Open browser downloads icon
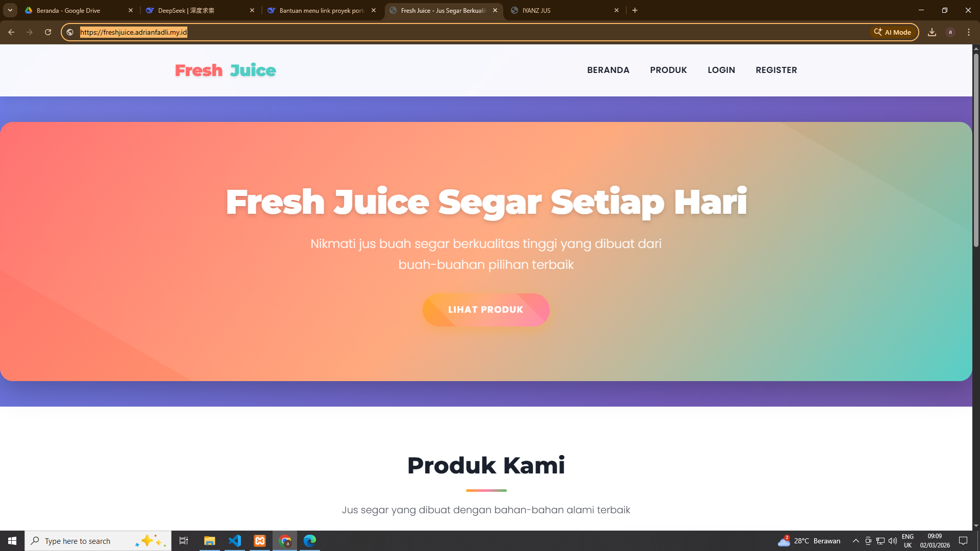The height and width of the screenshot is (551, 980). 932,32
